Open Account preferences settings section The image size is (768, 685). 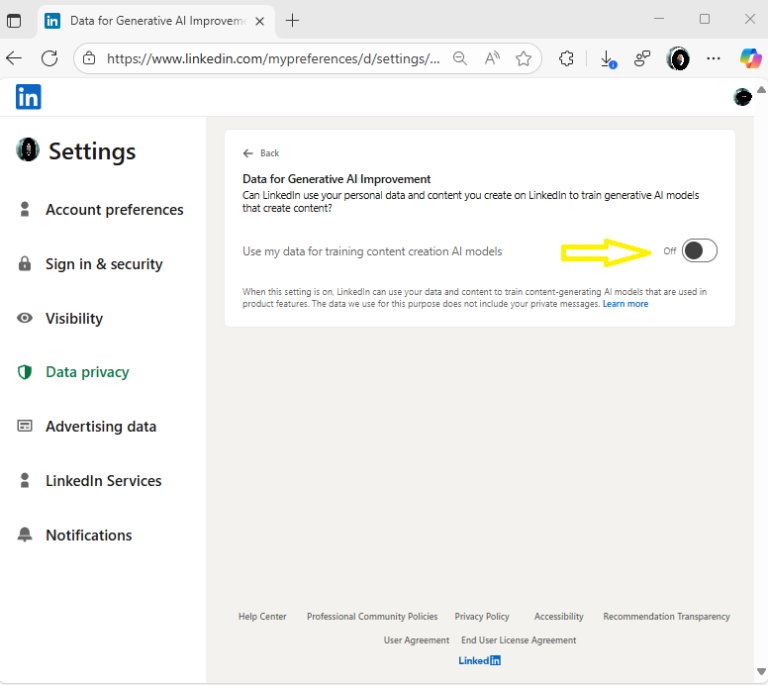pos(114,210)
